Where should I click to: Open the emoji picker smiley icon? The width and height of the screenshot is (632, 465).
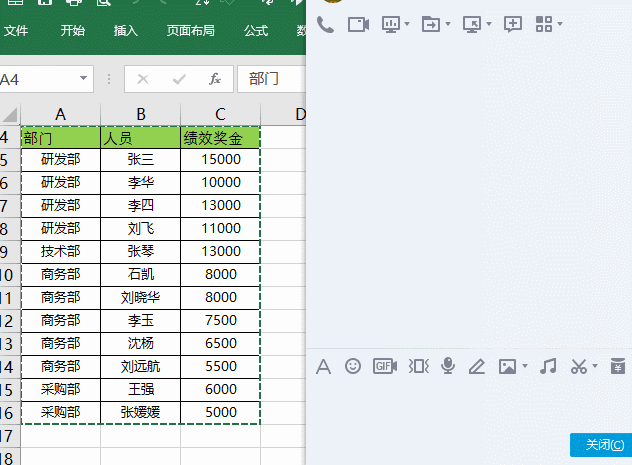tap(353, 366)
